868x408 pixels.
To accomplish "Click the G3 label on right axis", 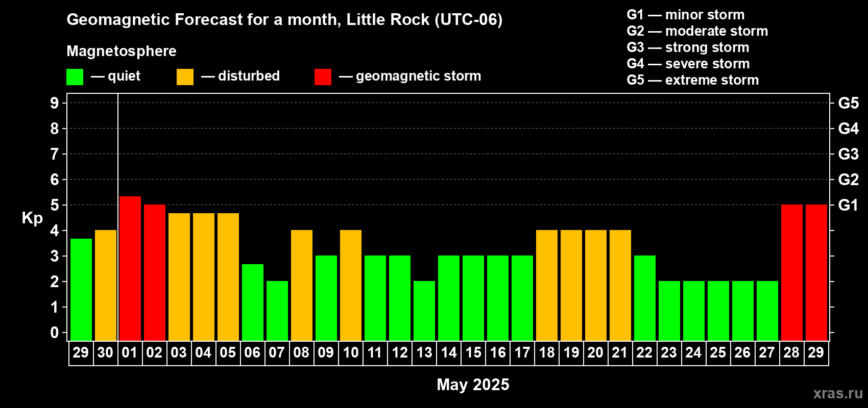I will click(849, 154).
